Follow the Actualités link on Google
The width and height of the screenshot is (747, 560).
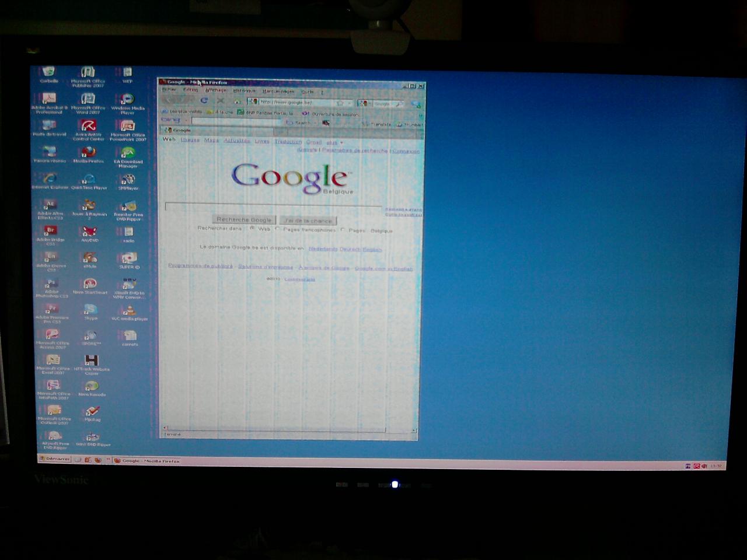click(237, 141)
